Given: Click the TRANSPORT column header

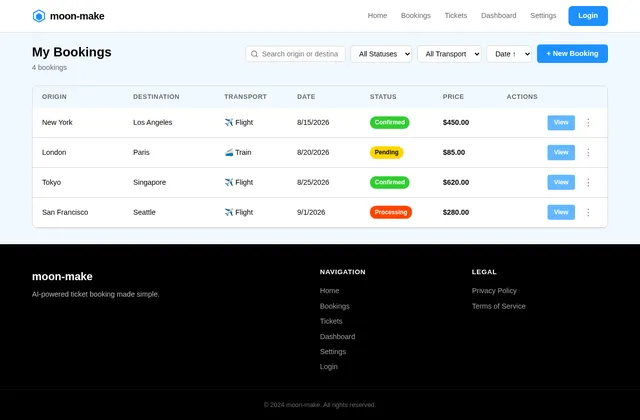Looking at the screenshot, I should 245,97.
